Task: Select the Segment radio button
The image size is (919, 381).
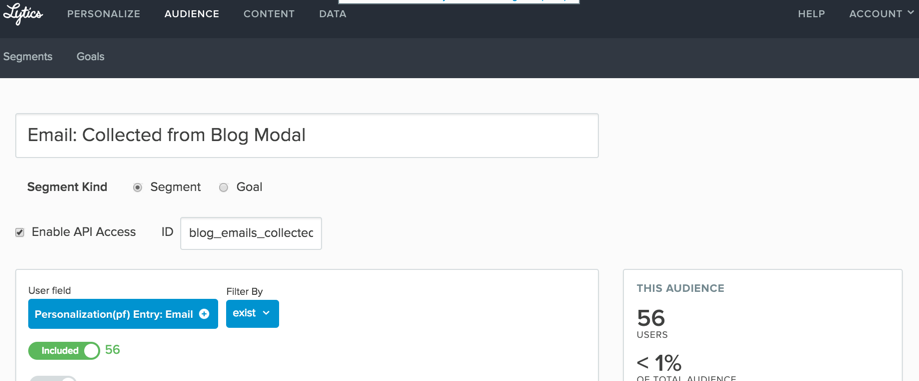Action: (x=138, y=188)
